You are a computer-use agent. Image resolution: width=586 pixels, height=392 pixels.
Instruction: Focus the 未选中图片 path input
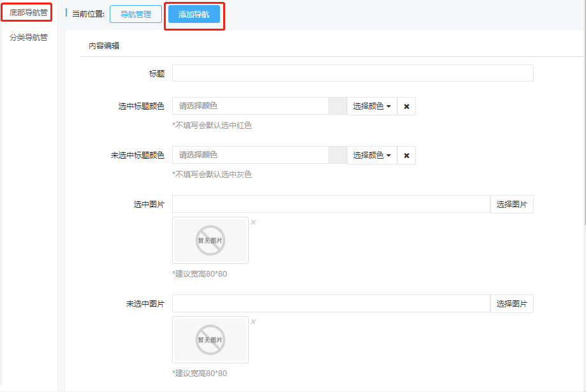coord(331,303)
